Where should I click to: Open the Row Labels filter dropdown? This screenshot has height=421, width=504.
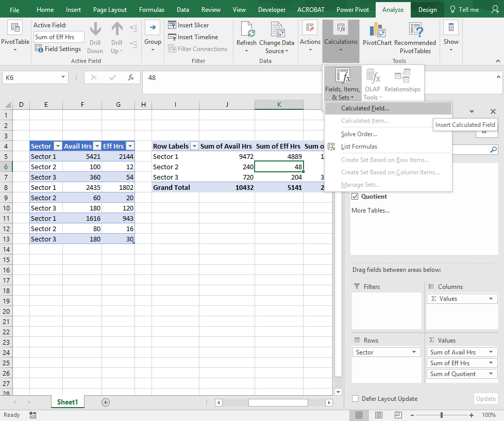tap(194, 146)
